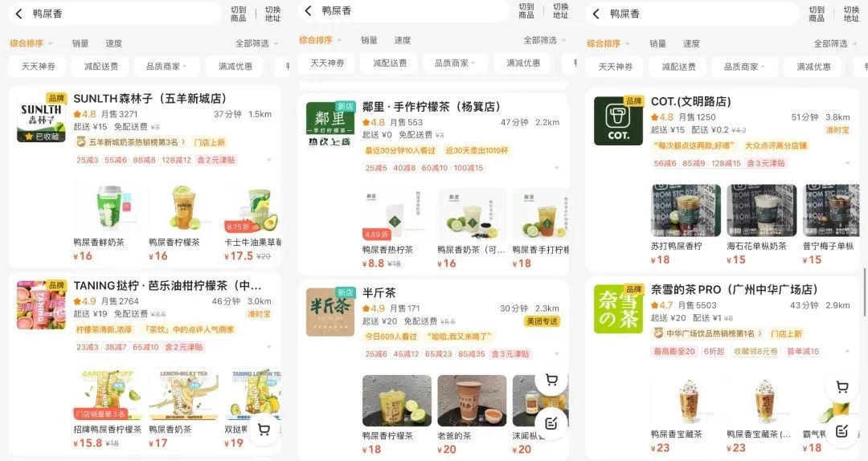This screenshot has height=461, width=868.
Task: Expand the 综合排序 sort dropdown in the left panel
Action: coord(31,43)
